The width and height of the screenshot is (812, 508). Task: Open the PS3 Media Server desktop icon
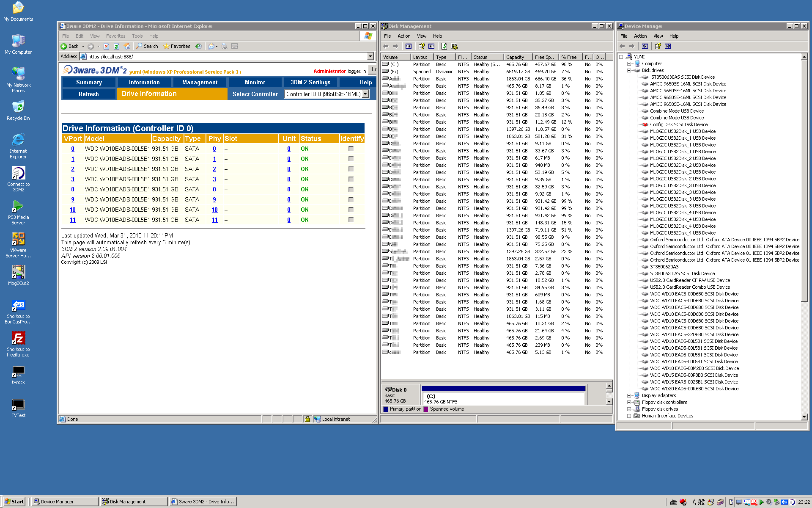[x=18, y=212]
